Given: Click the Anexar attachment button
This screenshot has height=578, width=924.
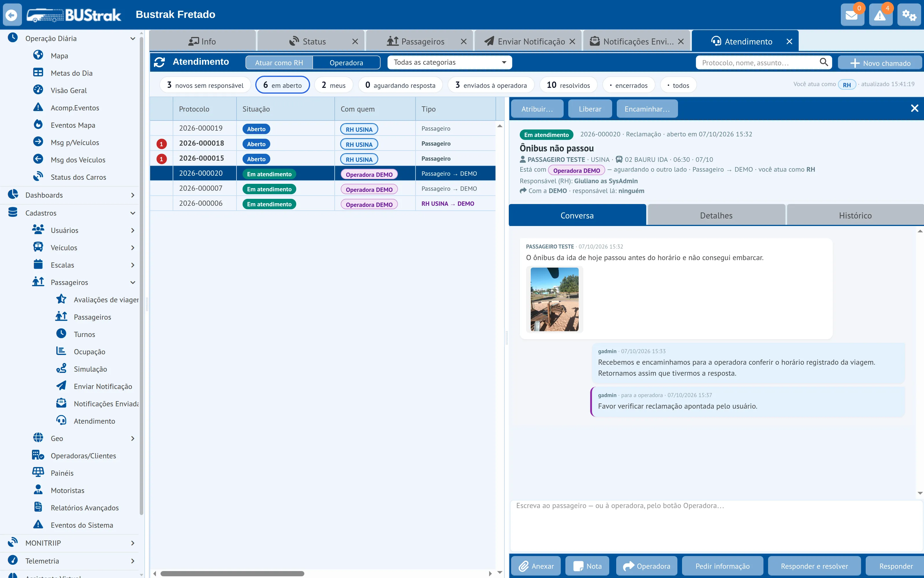Looking at the screenshot, I should pos(536,566).
